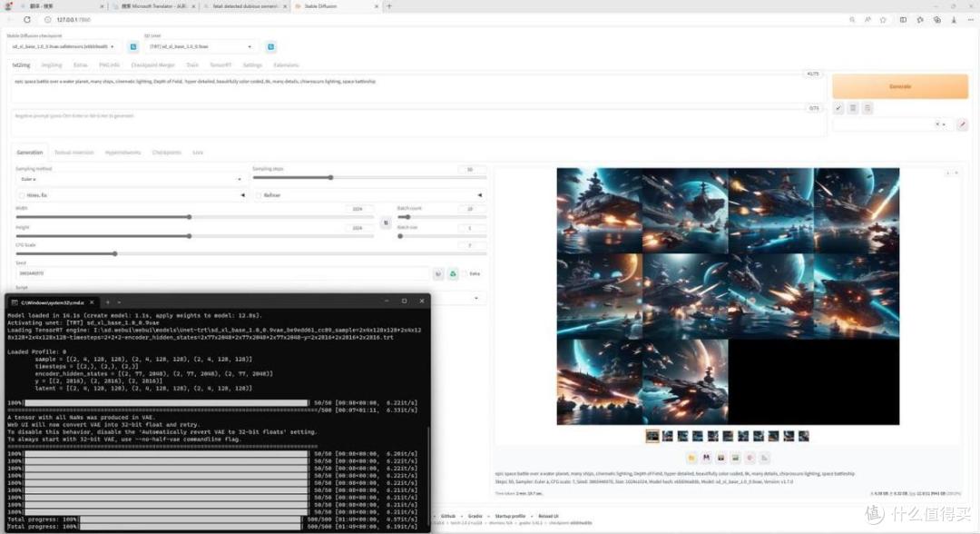
Task: Select the Textual Inversion sub-tab
Action: (73, 153)
